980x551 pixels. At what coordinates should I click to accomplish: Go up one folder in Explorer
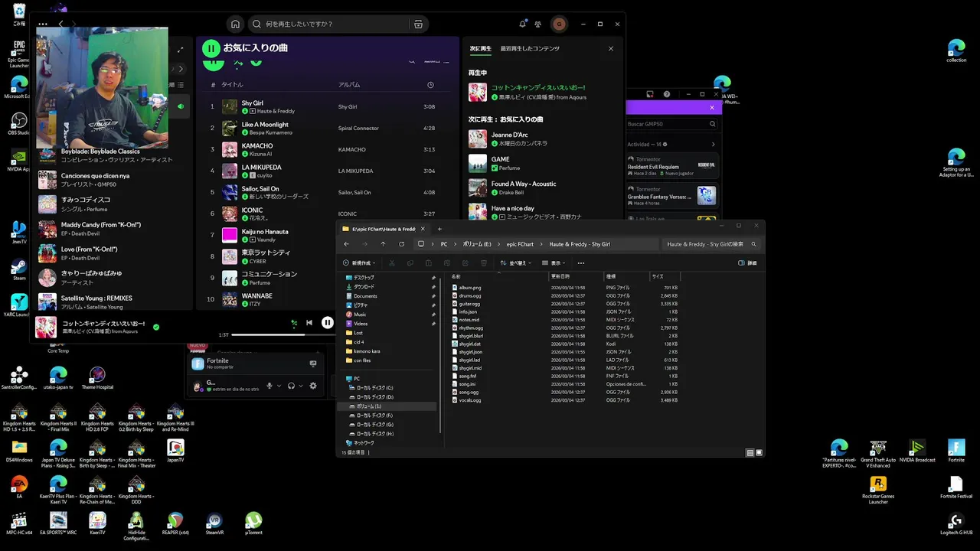click(383, 244)
